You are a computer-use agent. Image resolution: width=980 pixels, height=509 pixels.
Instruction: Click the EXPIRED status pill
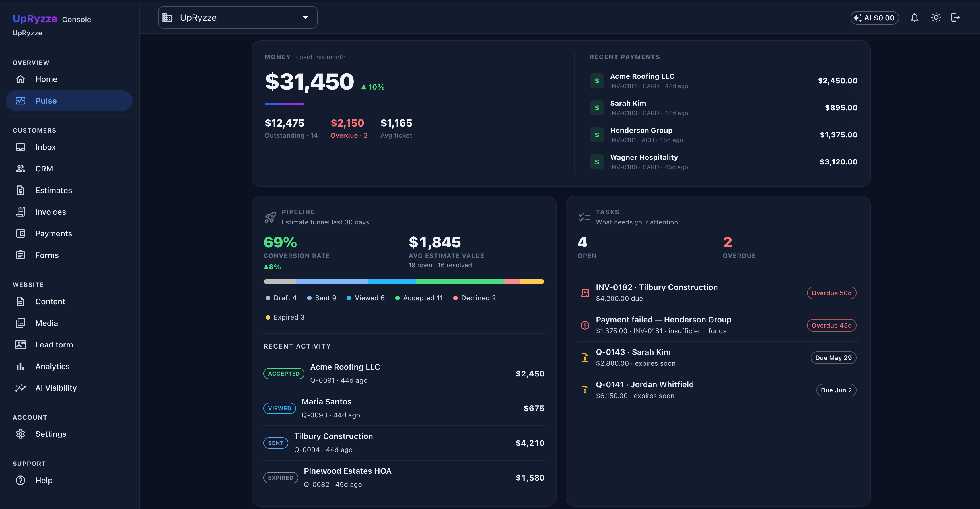[x=281, y=478]
